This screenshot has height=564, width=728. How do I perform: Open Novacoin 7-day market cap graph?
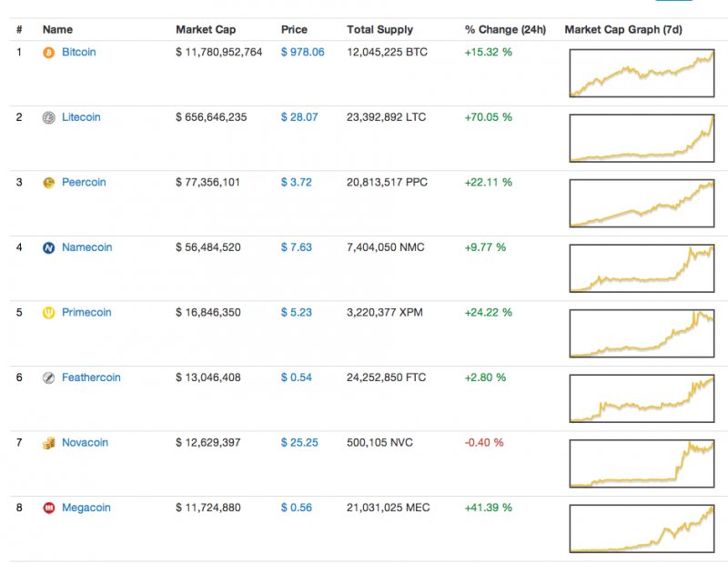(642, 463)
